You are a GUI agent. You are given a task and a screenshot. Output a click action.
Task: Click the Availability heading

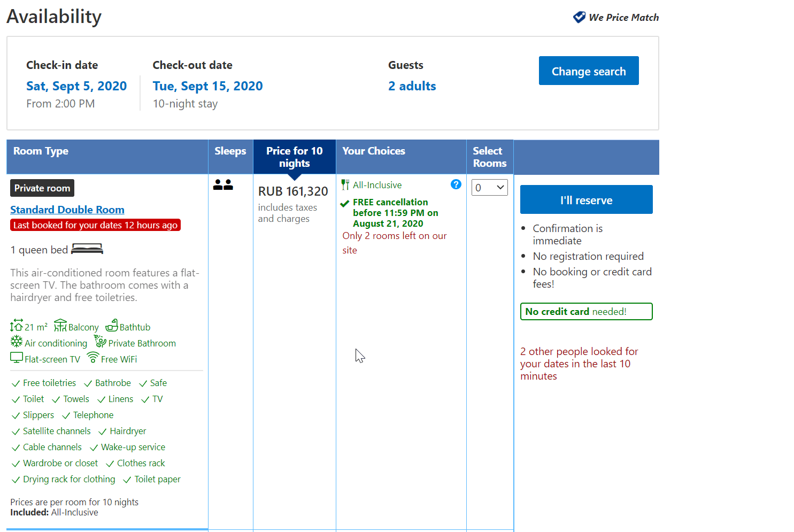click(54, 17)
